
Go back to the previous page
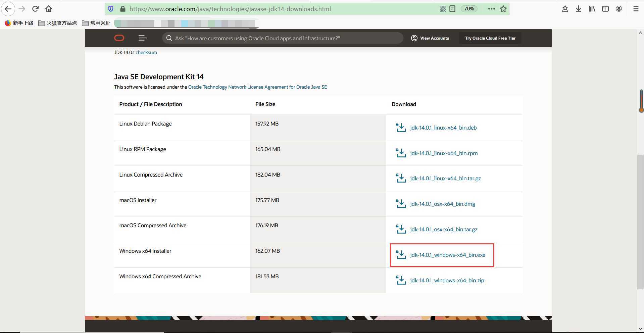[x=8, y=9]
